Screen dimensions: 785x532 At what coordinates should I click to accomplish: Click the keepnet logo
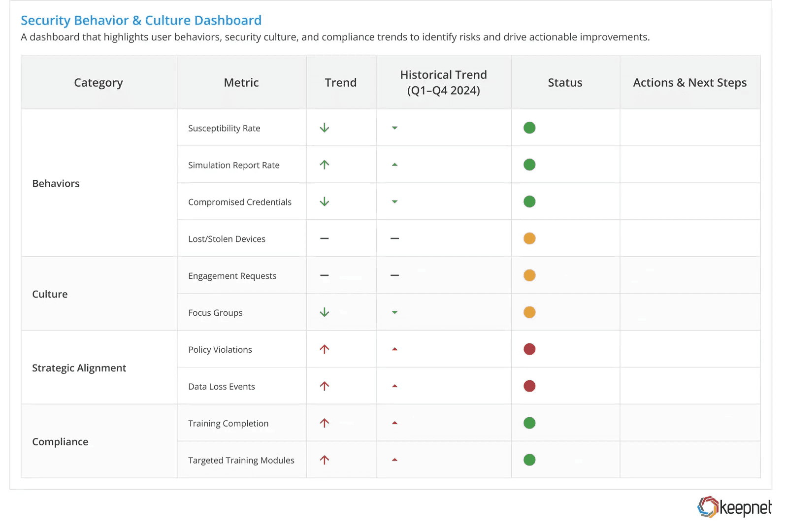point(734,507)
